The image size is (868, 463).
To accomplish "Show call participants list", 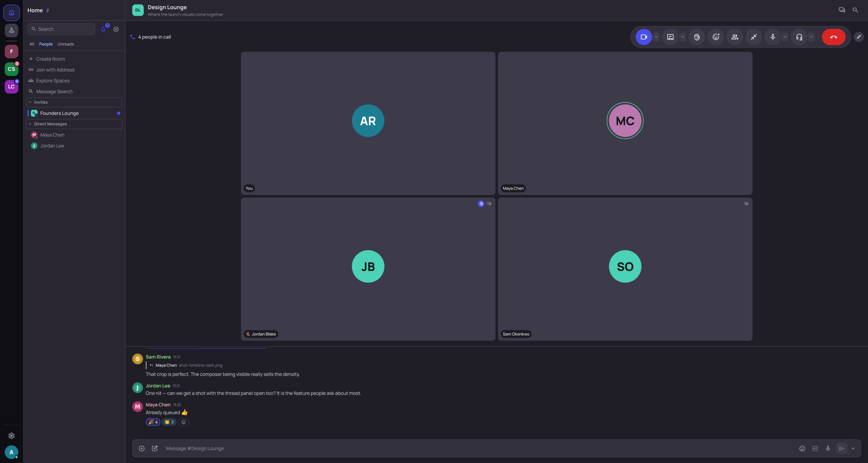I will click(x=735, y=37).
